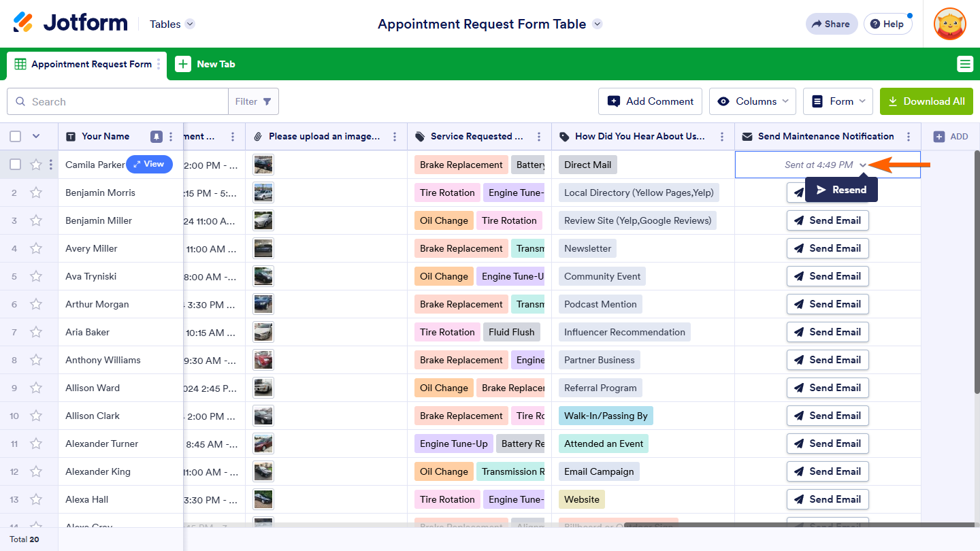Click the search magnifier icon

(20, 101)
